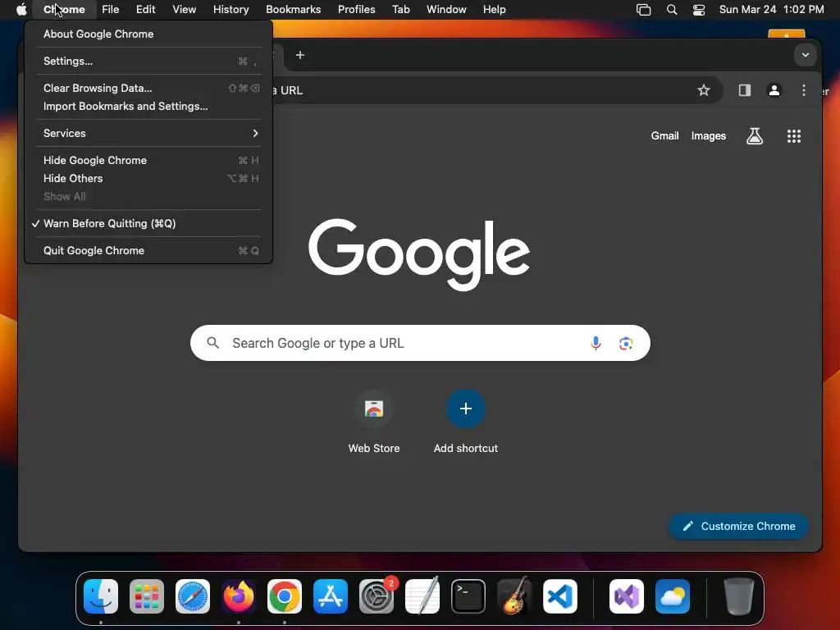Choose Hide Google Chrome
This screenshot has width=840, height=630.
point(148,160)
